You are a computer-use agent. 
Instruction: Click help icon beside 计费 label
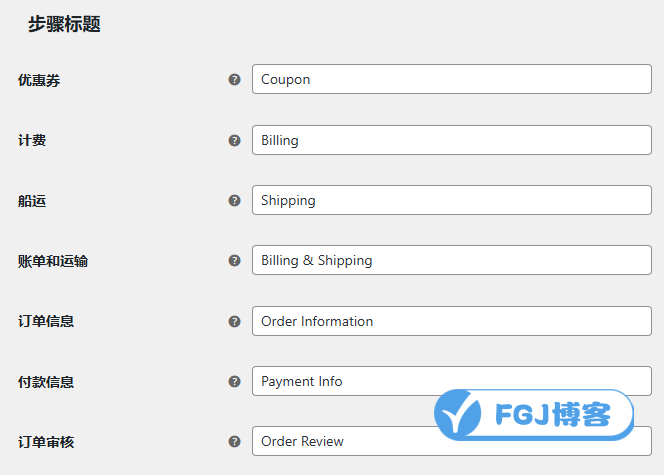click(x=234, y=141)
